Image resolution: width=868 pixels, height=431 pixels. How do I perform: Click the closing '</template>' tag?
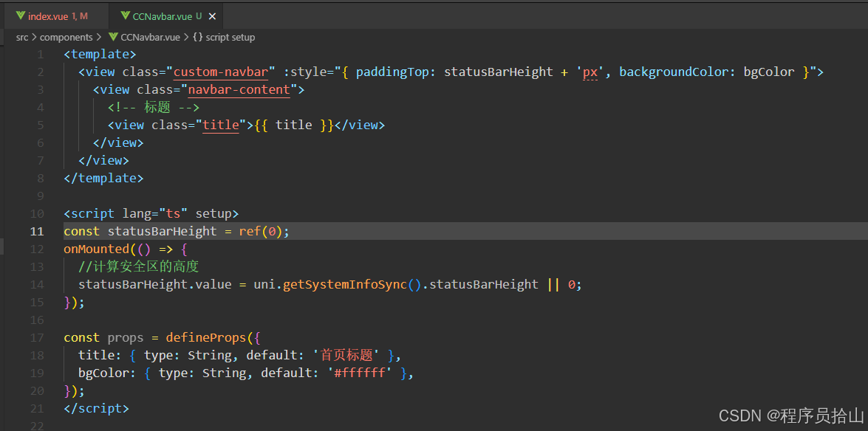103,178
